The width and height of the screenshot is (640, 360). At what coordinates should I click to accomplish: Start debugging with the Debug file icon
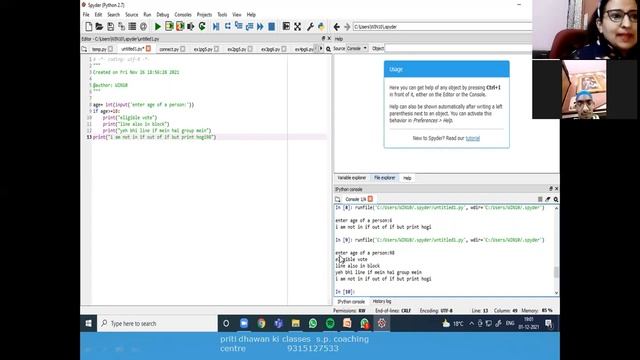pyautogui.click(x=216, y=27)
